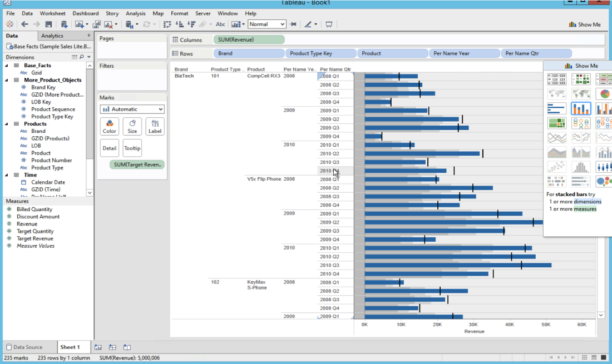Click the Show Me toolbar button
Image resolution: width=612 pixels, height=364 pixels.
click(x=585, y=24)
